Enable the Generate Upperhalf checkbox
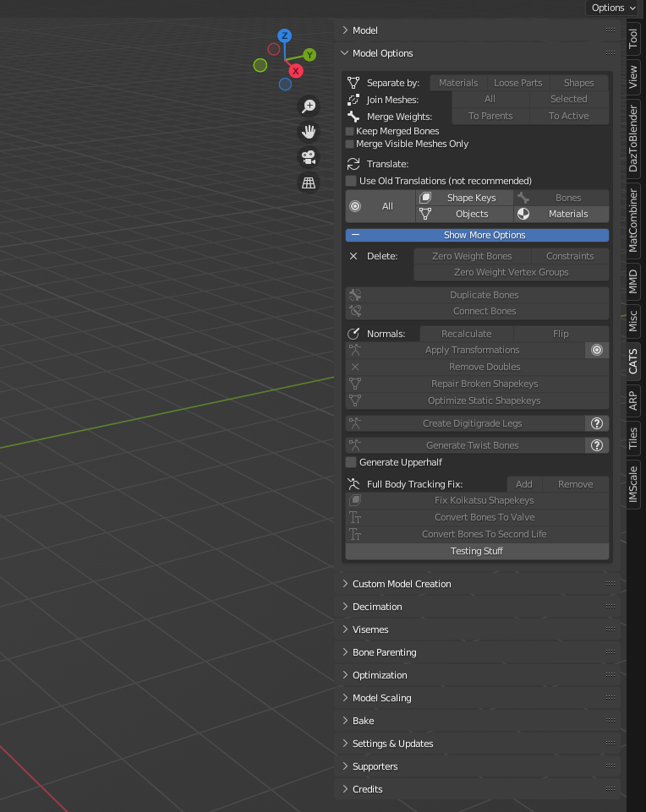The width and height of the screenshot is (646, 812). point(351,462)
